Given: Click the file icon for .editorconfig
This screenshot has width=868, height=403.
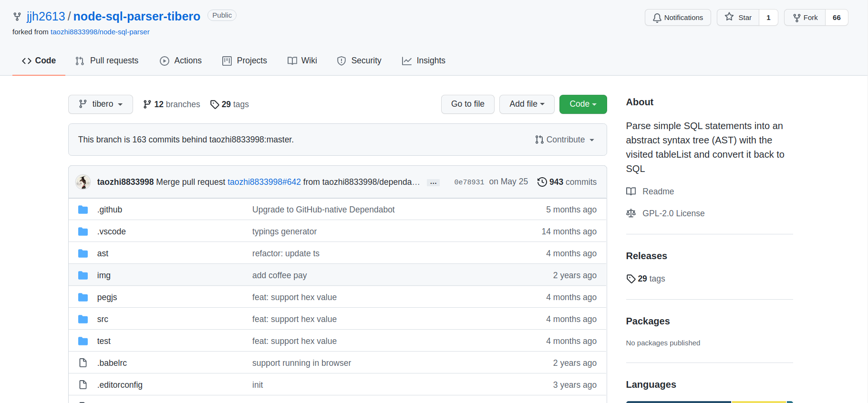Looking at the screenshot, I should pyautogui.click(x=83, y=385).
